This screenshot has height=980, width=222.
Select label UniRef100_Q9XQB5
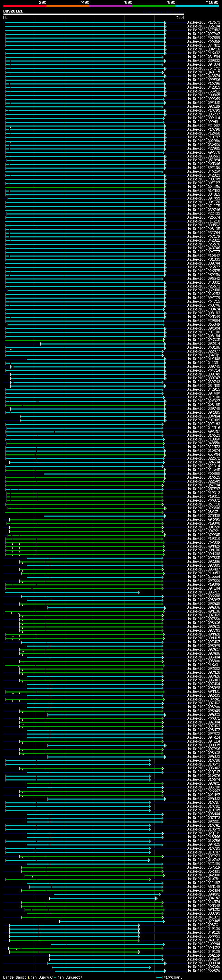[x=203, y=412]
